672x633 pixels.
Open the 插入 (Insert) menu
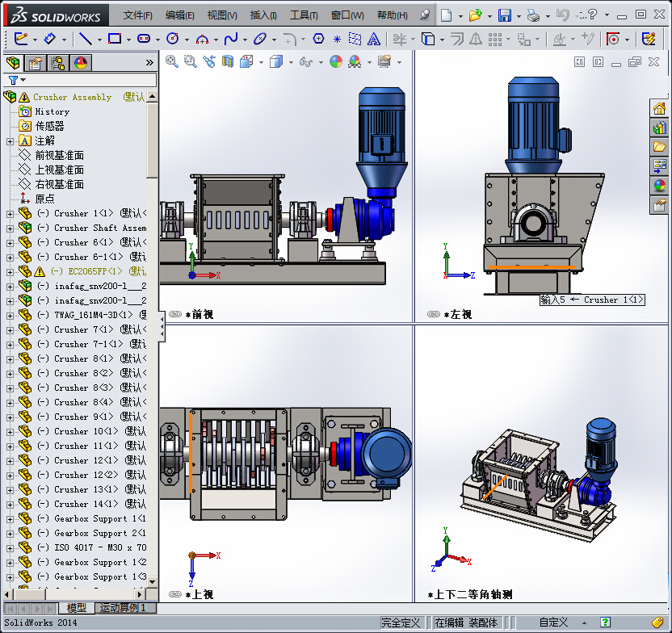click(263, 15)
